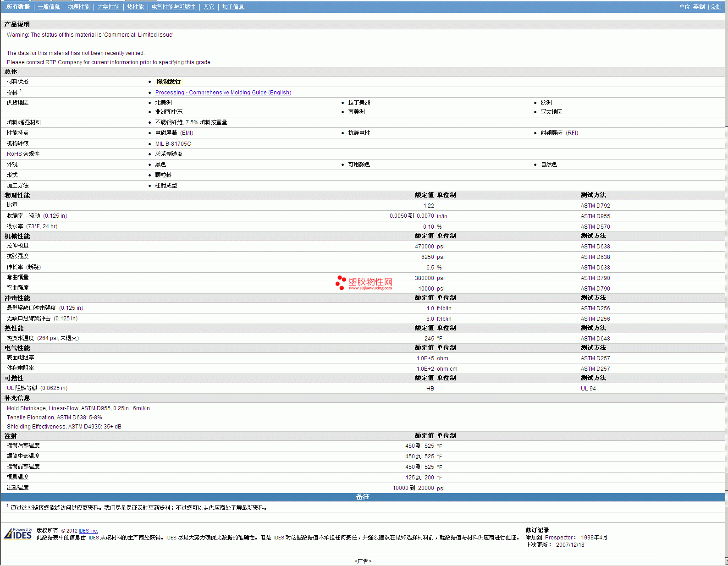Click the surface resistivity value 1.0E+5
The image size is (728, 566).
pos(425,358)
